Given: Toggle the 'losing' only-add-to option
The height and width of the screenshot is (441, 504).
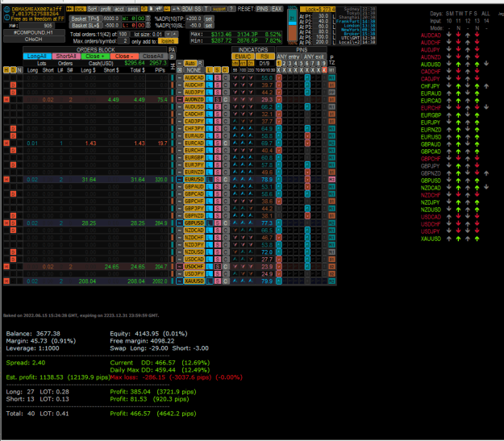Looking at the screenshot, I should (x=168, y=41).
